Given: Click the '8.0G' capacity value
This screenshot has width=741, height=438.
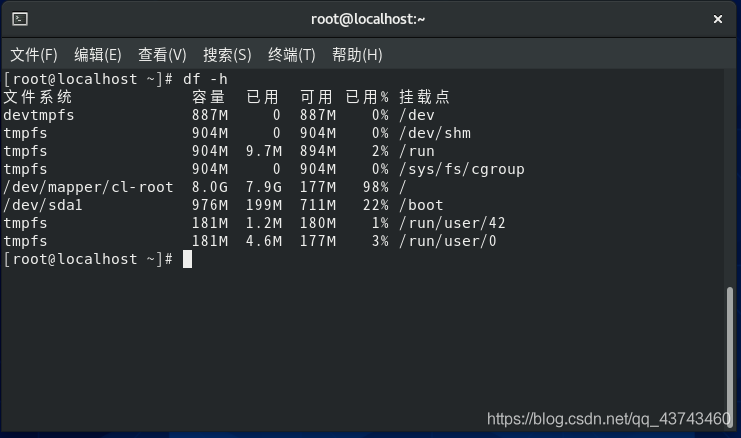Looking at the screenshot, I should coord(210,187).
